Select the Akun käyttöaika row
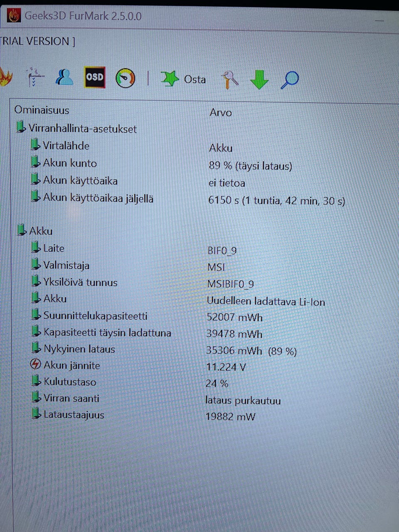 [x=80, y=181]
